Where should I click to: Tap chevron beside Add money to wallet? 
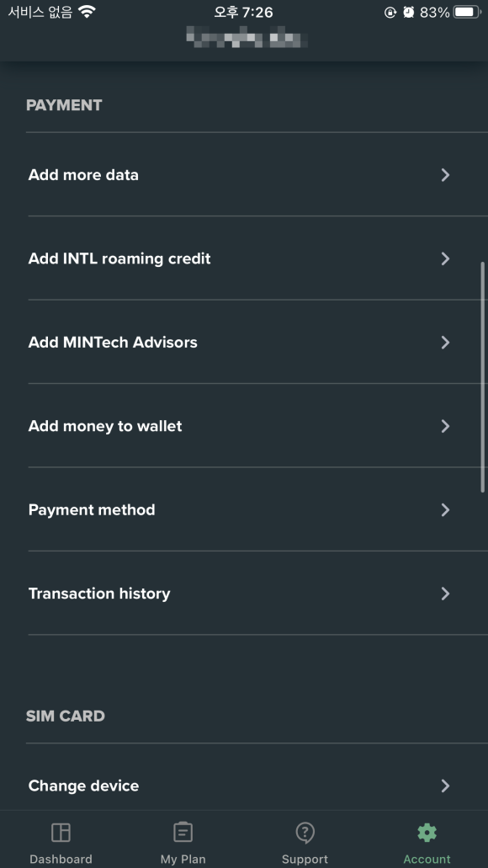[x=445, y=426]
